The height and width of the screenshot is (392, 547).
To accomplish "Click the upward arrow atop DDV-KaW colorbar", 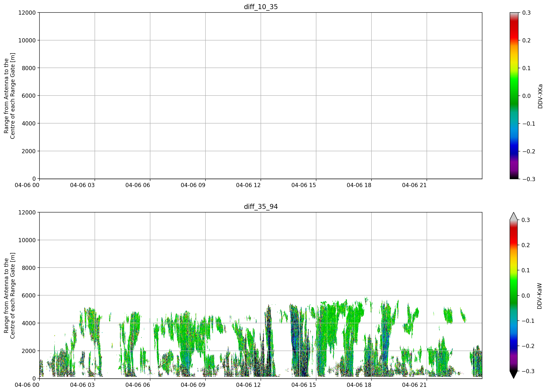I will [513, 216].
